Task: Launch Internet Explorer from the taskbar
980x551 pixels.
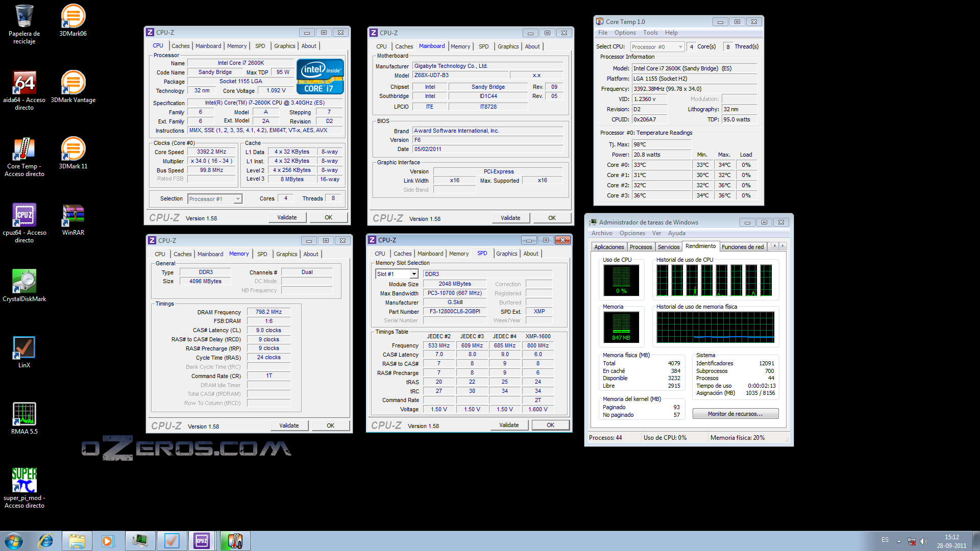Action: coord(46,541)
